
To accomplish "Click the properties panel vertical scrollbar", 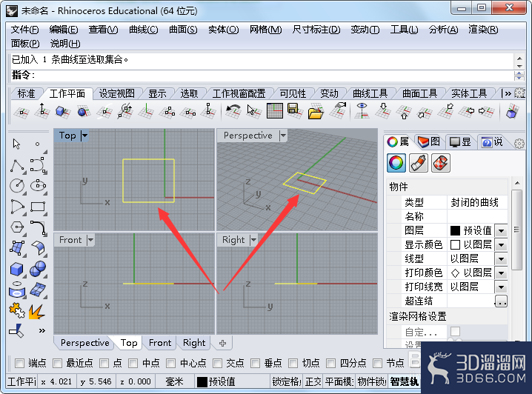I will (x=517, y=230).
